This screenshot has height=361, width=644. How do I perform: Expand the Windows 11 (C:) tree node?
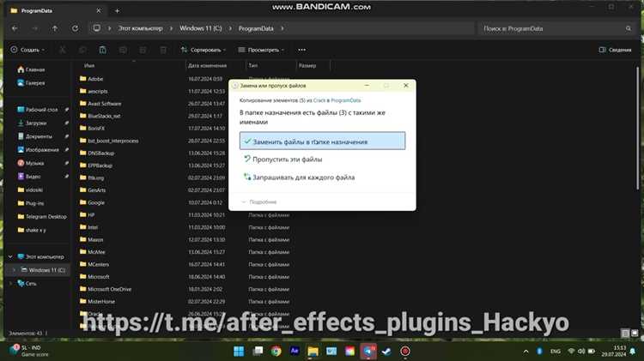tap(15, 270)
